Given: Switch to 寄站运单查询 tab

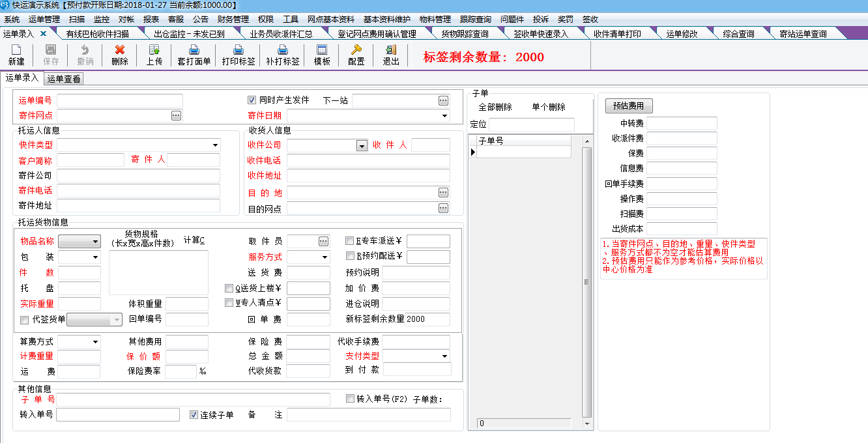Looking at the screenshot, I should point(803,34).
